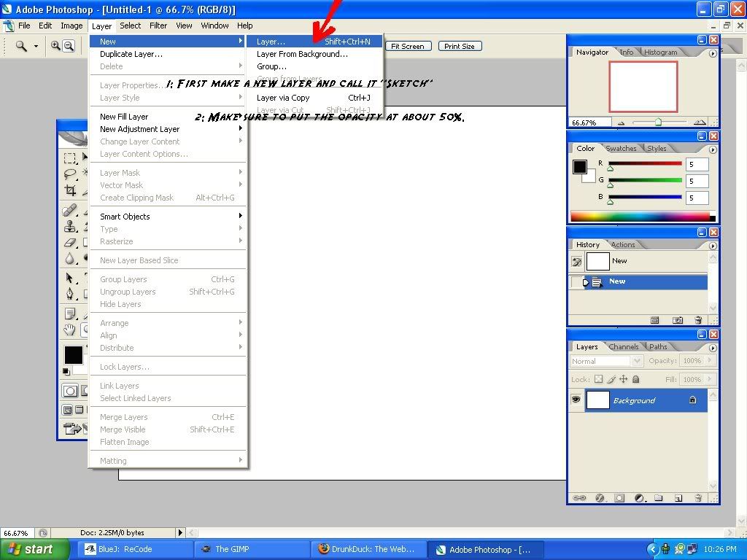Screen dimensions: 747x560
Task: Create new snapshot via History camera icon
Action: click(678, 320)
